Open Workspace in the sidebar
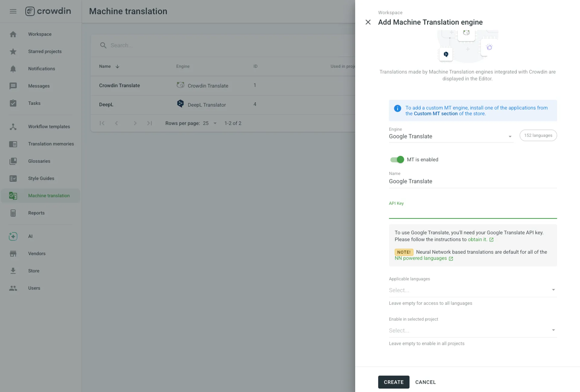 pos(40,34)
